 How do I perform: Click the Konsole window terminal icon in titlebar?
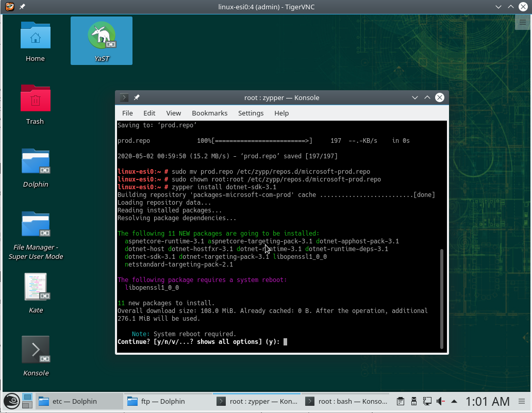click(124, 98)
